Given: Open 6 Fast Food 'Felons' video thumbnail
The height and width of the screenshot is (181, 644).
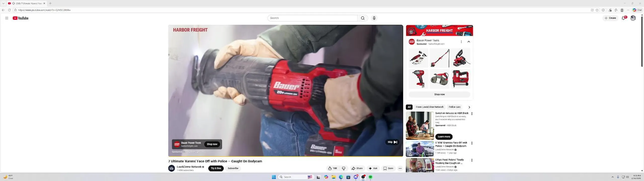Looking at the screenshot, I should tap(420, 165).
